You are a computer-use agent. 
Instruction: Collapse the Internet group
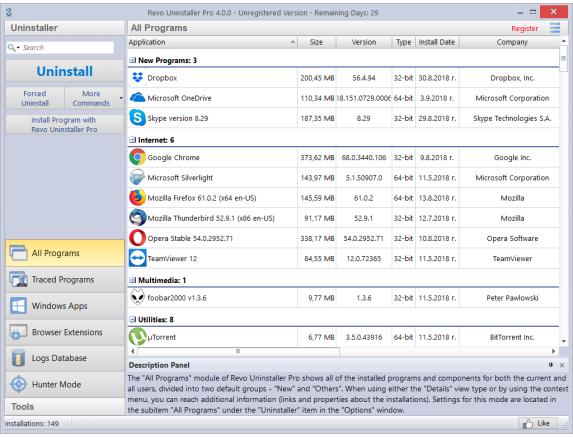(x=133, y=140)
